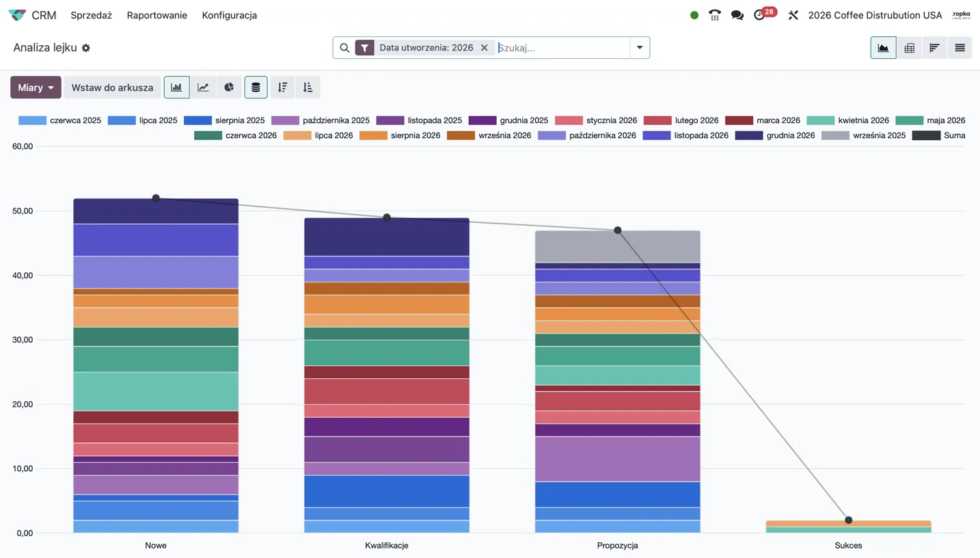The width and height of the screenshot is (980, 558).
Task: Open the Miary measures dropdown
Action: click(x=36, y=88)
